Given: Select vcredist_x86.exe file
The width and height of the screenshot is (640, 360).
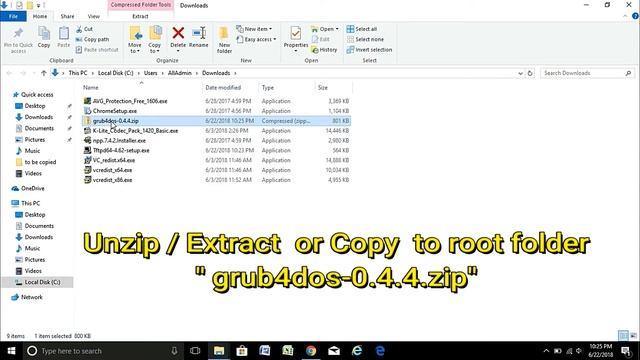Looking at the screenshot, I should coord(112,180).
